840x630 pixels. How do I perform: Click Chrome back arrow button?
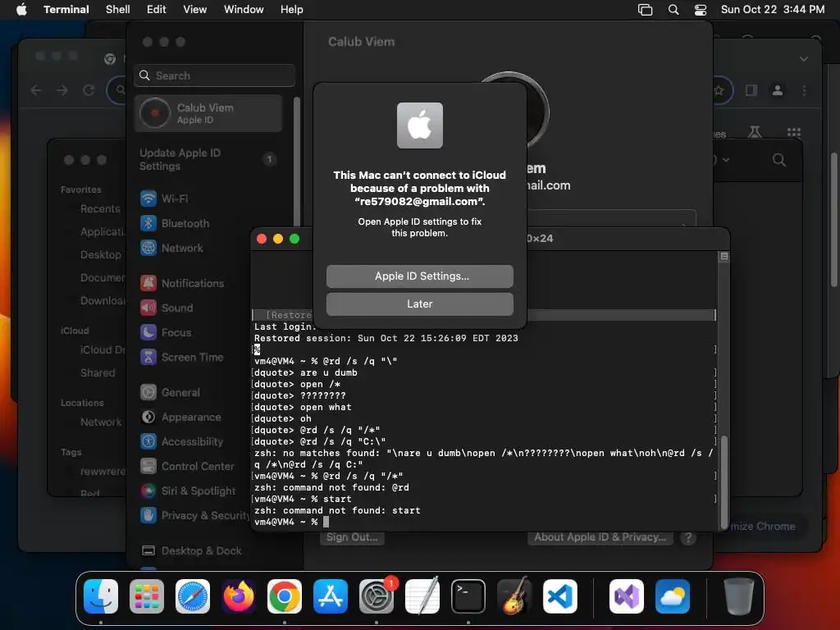pyautogui.click(x=36, y=90)
